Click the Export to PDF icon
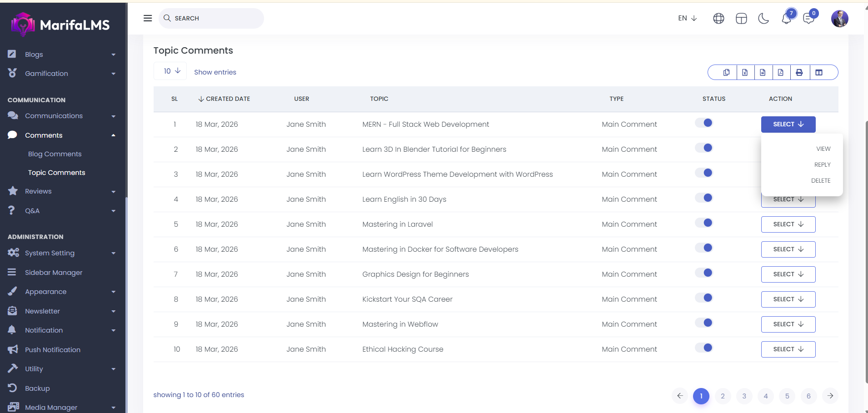This screenshot has width=868, height=413. 780,72
